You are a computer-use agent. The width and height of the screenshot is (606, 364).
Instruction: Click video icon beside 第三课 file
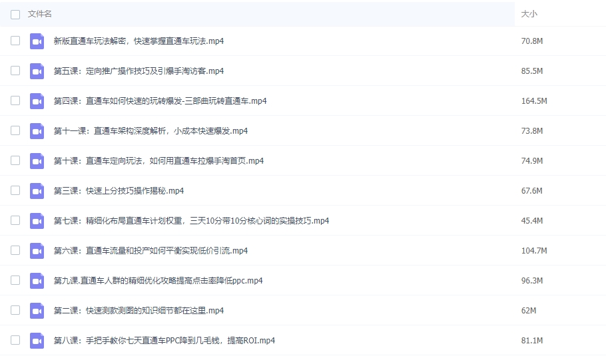click(37, 191)
